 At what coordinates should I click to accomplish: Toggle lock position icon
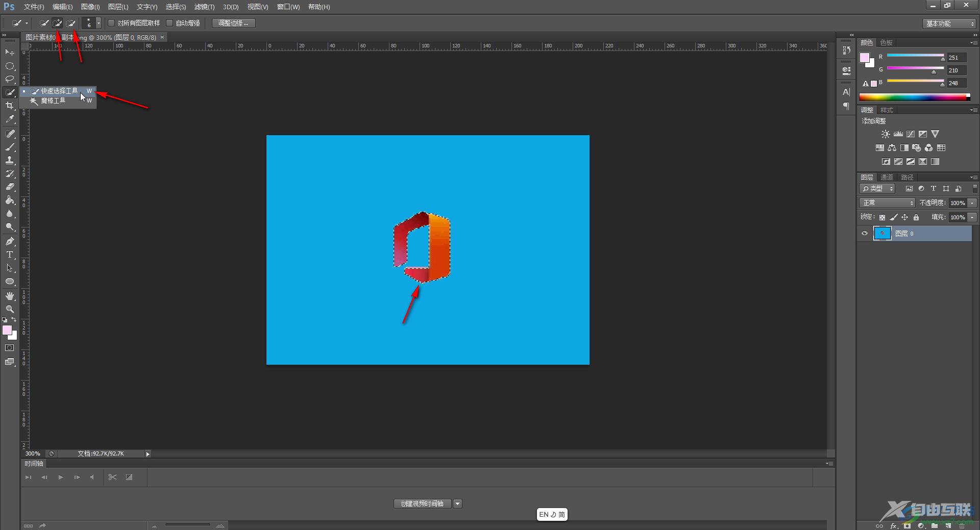tap(904, 217)
